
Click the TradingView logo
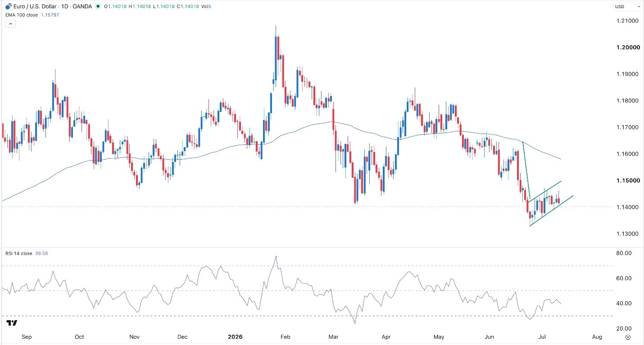[x=12, y=323]
